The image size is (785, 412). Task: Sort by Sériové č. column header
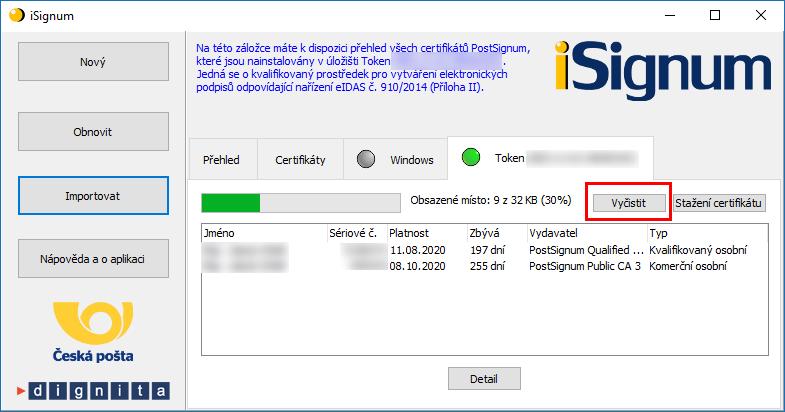pos(357,233)
